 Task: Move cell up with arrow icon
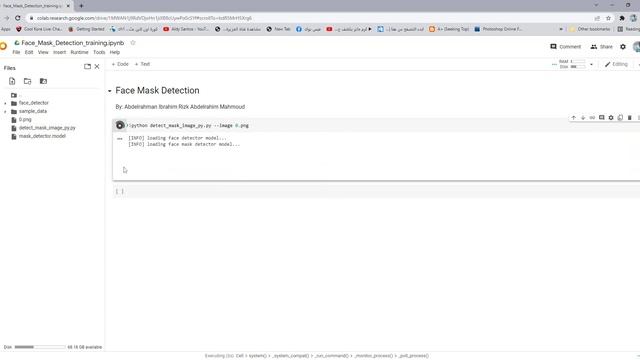(x=573, y=118)
